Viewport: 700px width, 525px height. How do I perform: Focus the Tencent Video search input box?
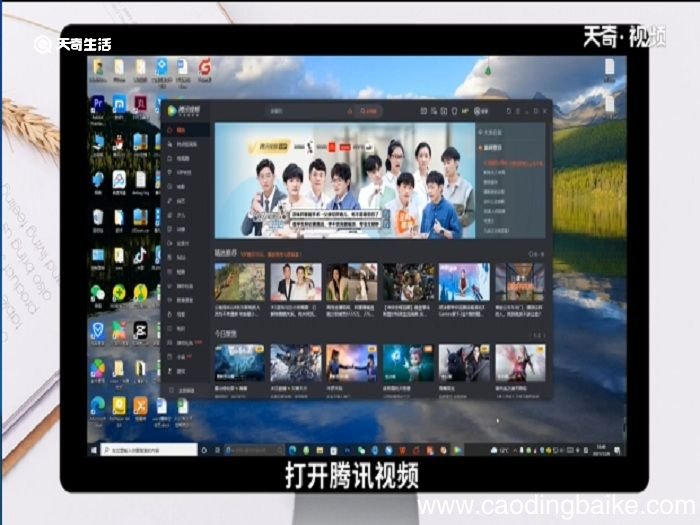coord(309,111)
